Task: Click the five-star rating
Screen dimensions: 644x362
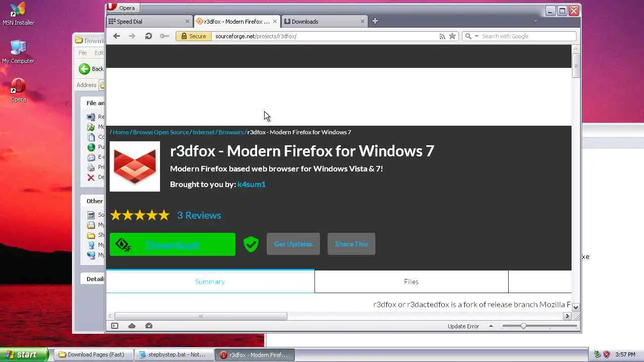Action: click(140, 215)
